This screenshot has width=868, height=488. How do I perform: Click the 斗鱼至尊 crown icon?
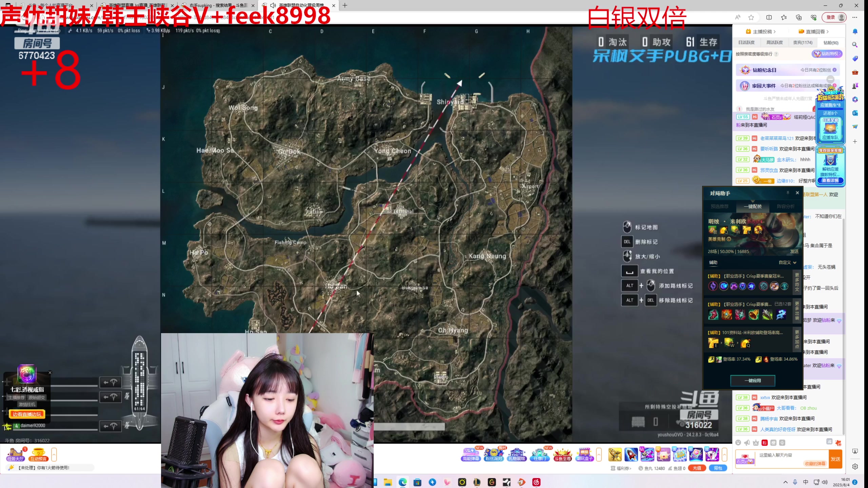563,454
